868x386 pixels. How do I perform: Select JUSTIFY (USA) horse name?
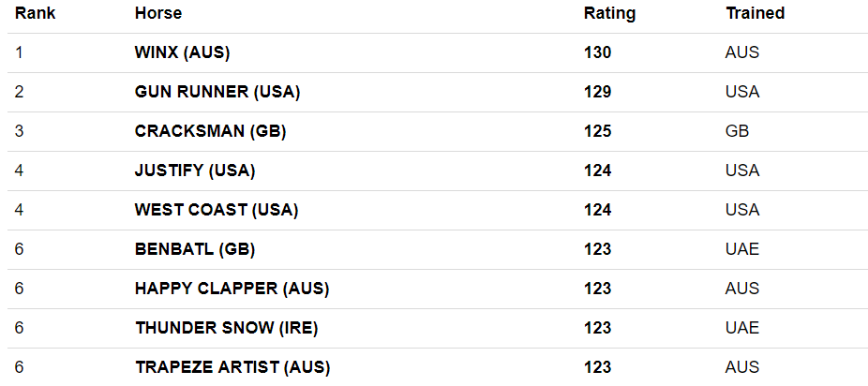[x=195, y=171]
